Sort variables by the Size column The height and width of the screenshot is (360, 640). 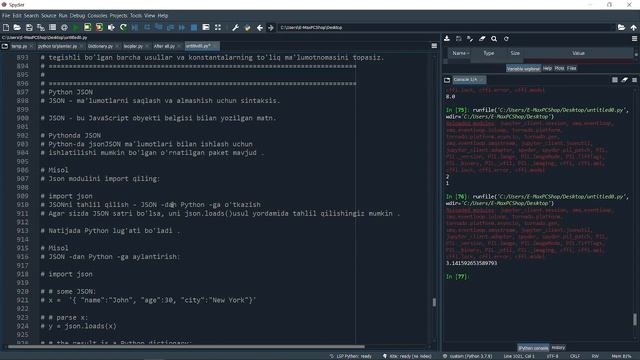coord(515,53)
